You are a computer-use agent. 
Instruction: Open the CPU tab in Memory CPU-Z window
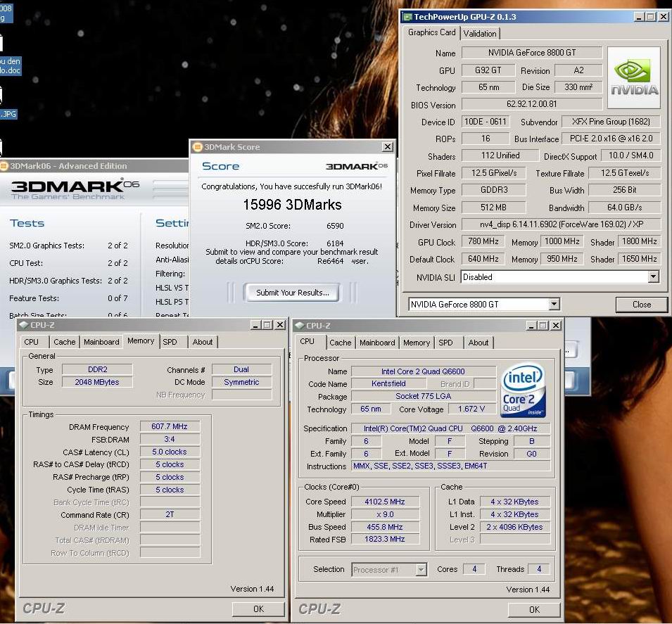(x=31, y=342)
